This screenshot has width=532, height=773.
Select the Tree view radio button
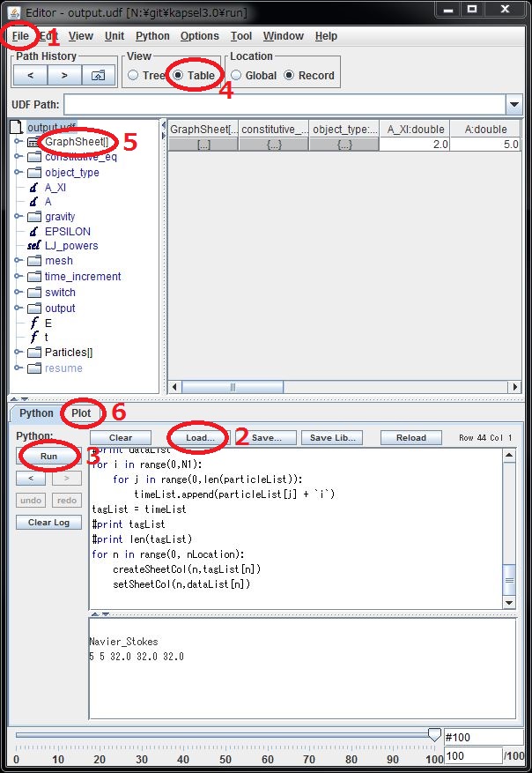tap(133, 76)
